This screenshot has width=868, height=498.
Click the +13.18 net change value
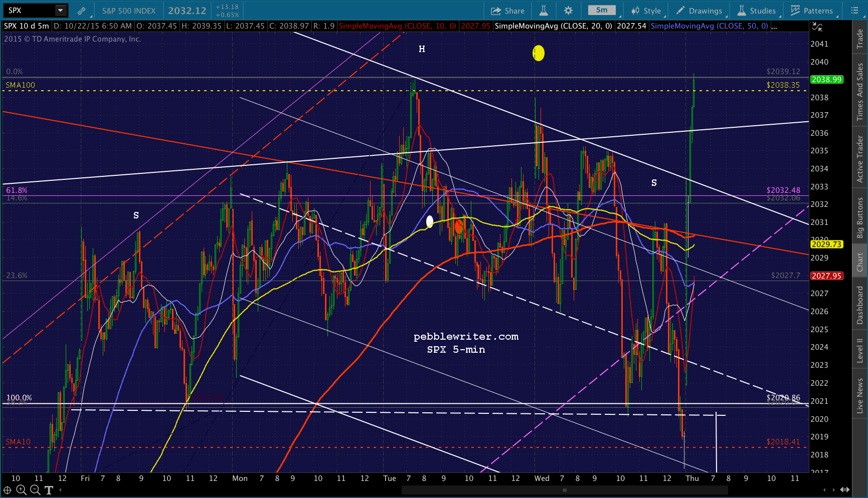point(227,7)
